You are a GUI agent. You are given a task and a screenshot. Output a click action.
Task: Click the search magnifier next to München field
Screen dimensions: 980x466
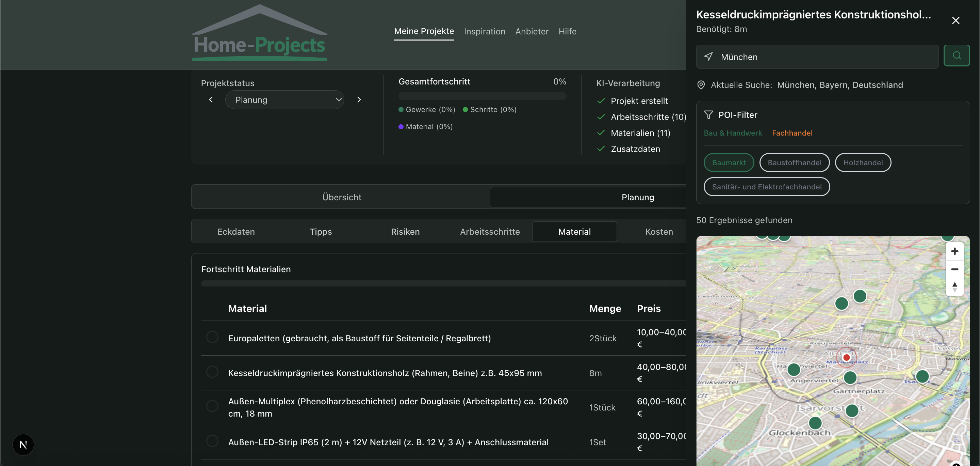coord(957,56)
